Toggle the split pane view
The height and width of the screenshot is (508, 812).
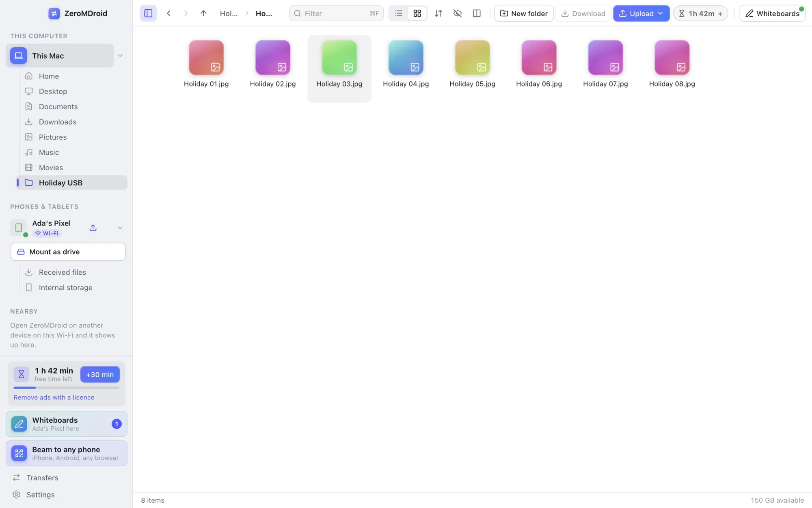[477, 13]
